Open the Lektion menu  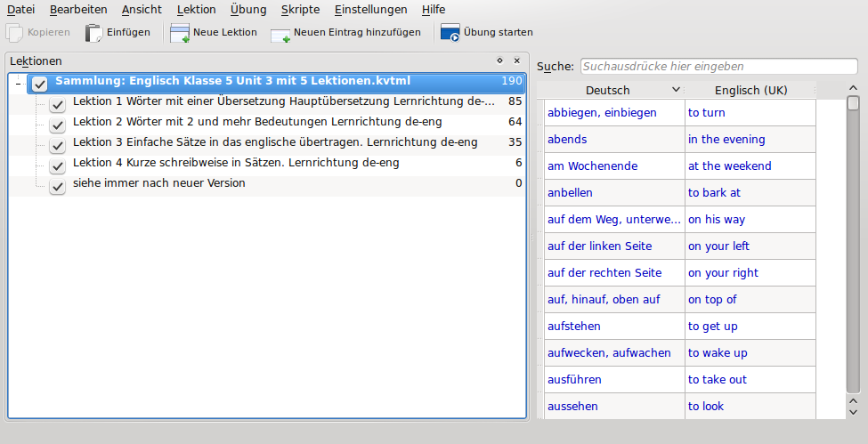[x=197, y=10]
